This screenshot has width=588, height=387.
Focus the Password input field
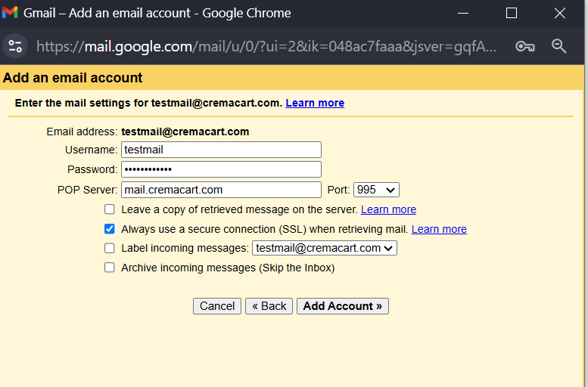[x=221, y=169]
